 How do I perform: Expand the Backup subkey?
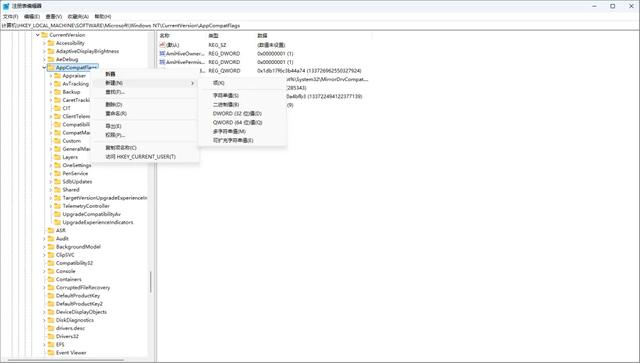point(51,92)
